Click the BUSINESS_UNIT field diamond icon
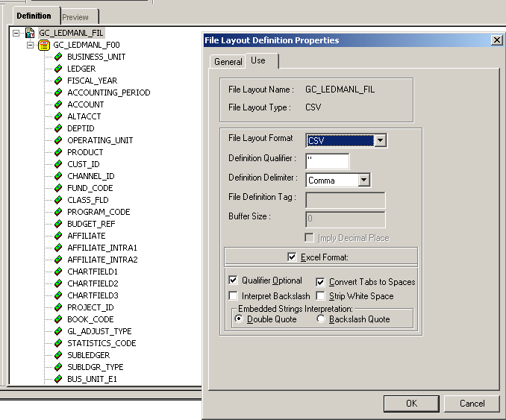This screenshot has width=506, height=420. (58, 57)
